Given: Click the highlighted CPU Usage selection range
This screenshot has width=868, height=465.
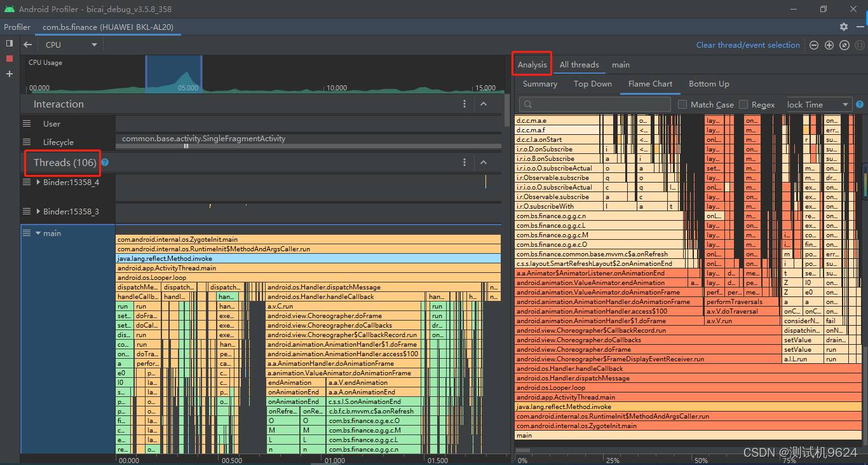Looking at the screenshot, I should pos(173,74).
